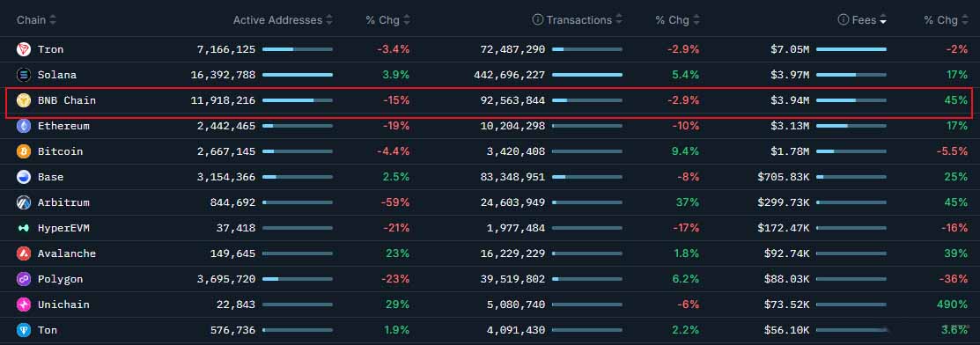Click the Arbitrum logo icon

pos(24,202)
